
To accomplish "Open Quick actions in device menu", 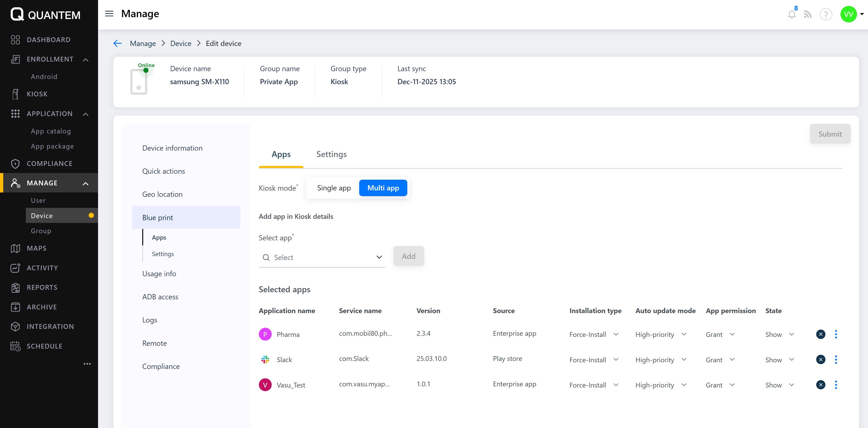I will (163, 171).
